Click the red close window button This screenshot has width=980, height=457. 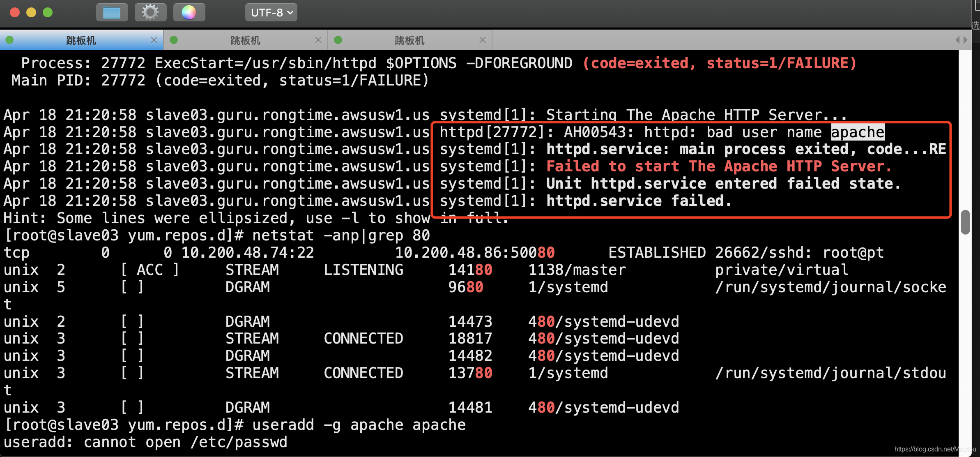coord(15,12)
